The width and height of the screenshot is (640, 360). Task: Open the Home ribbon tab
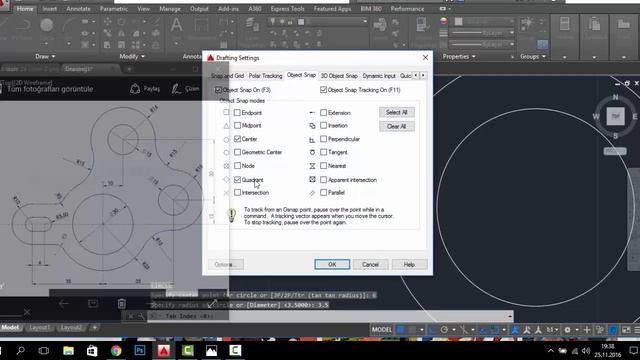point(25,9)
